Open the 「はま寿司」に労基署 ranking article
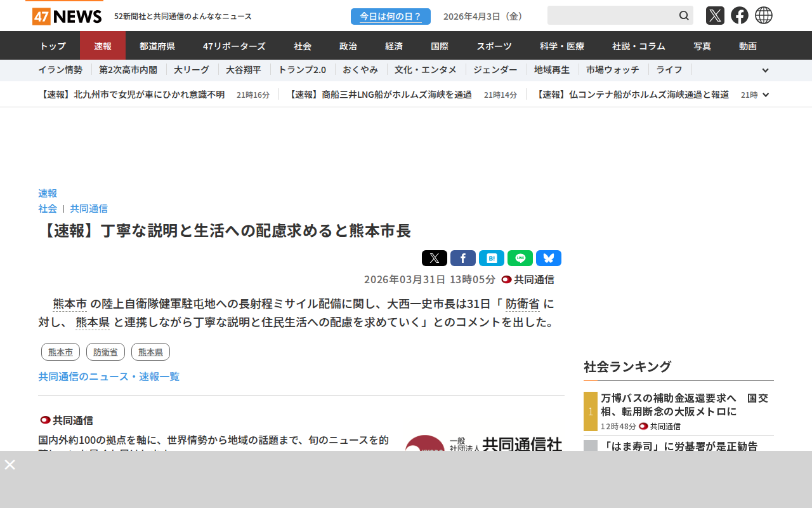 point(681,446)
